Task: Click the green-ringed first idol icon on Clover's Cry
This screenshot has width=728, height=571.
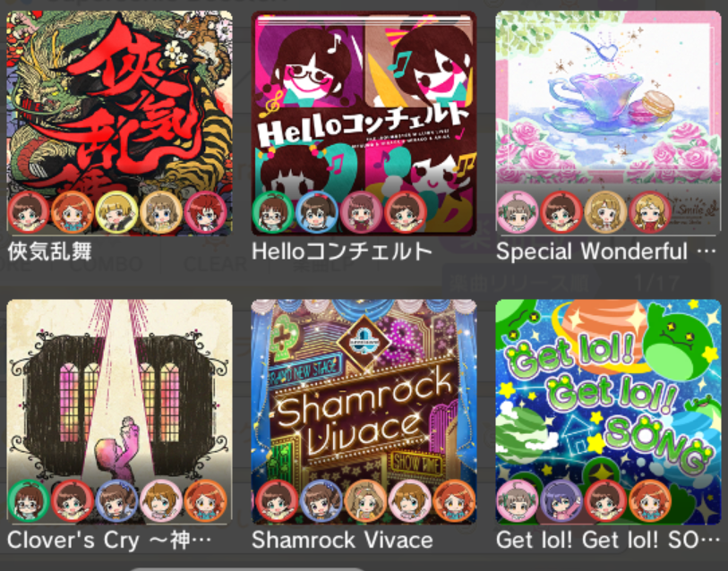Action: (28, 501)
